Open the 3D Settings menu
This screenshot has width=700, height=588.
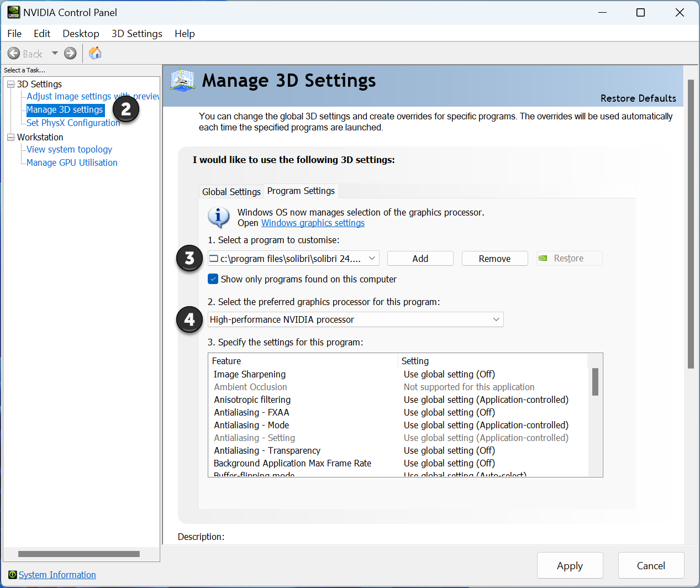click(137, 34)
